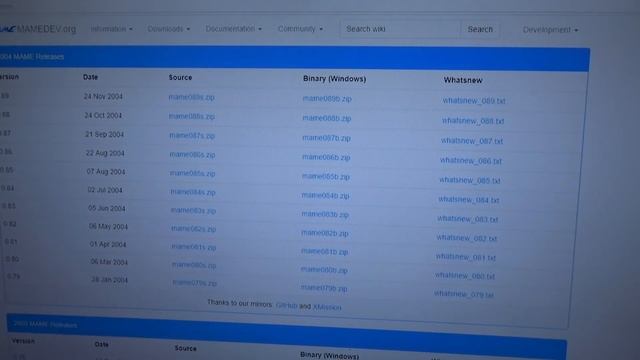Click the Whatsnew column header in 2004 table
The height and width of the screenshot is (360, 640).
[463, 80]
